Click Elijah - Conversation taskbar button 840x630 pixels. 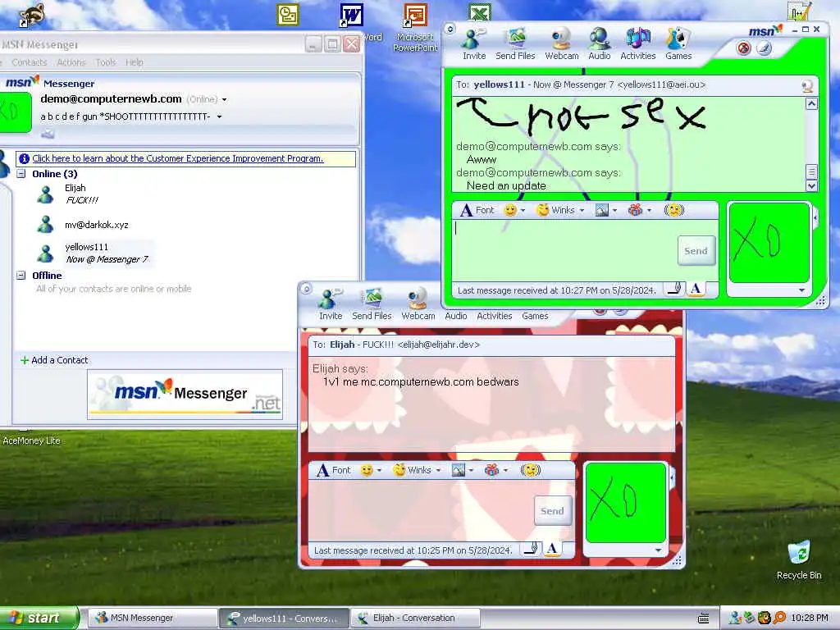[414, 619]
